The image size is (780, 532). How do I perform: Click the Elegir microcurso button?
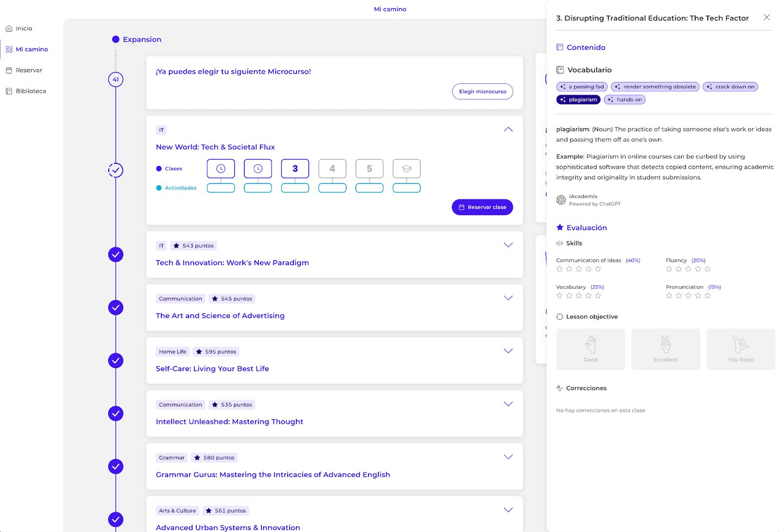click(x=482, y=92)
